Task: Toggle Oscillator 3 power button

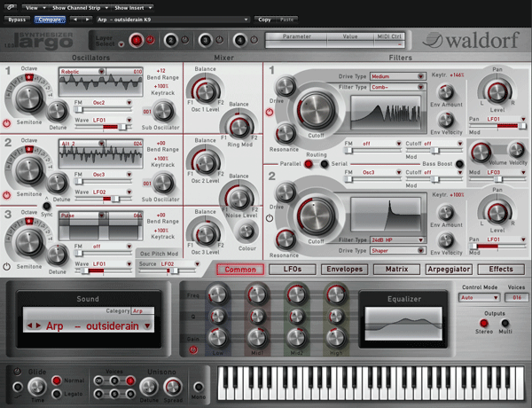Action: coord(6,267)
